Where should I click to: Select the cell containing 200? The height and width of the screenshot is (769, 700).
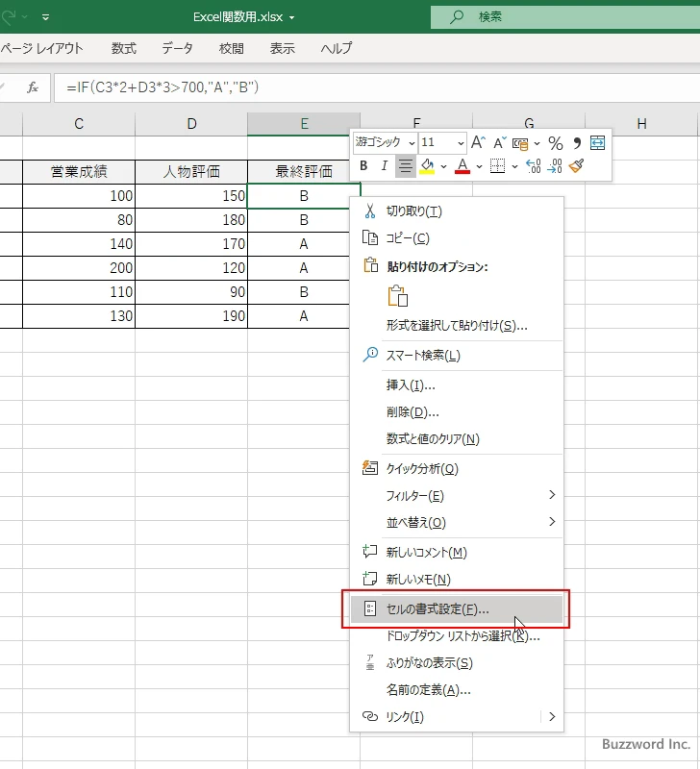[79, 268]
